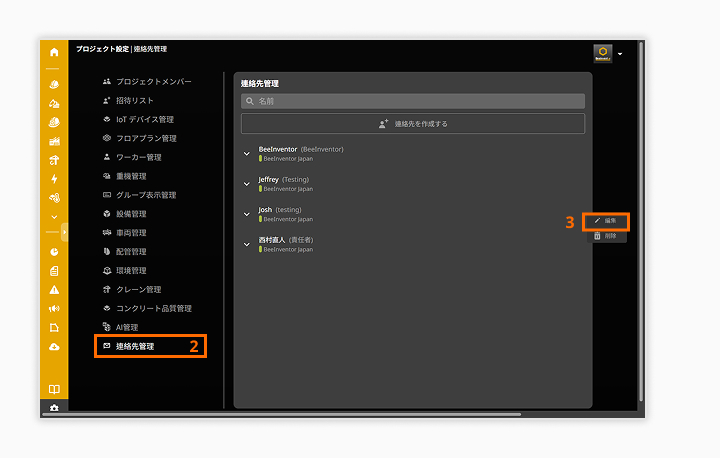Select グループ表示管理 menu item
720x458 pixels.
140,195
